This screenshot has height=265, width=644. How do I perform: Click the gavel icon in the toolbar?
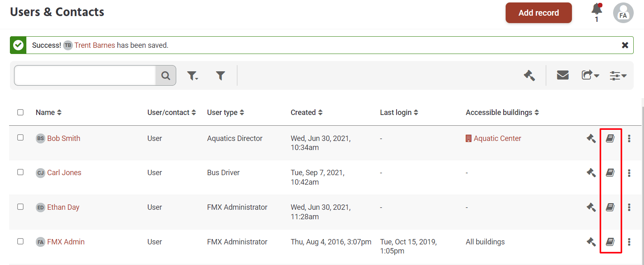point(529,75)
